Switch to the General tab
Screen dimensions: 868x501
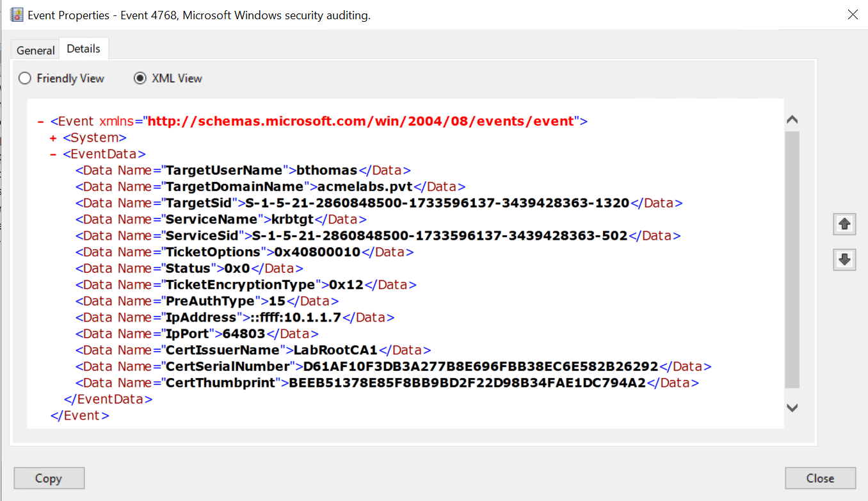(x=36, y=50)
